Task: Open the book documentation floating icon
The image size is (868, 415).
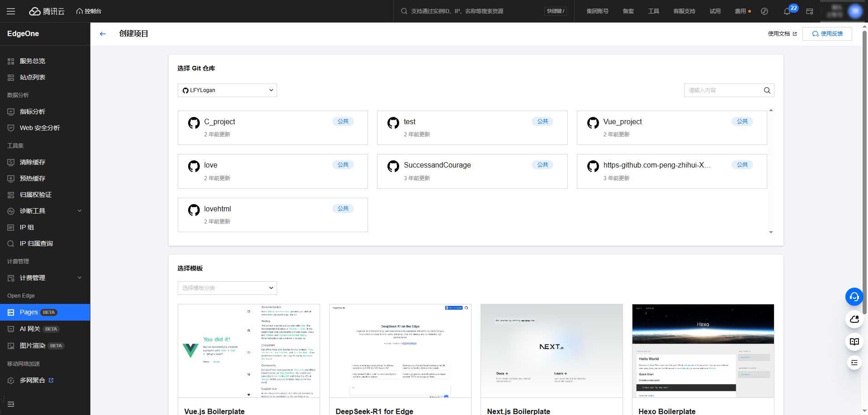Action: (x=854, y=341)
